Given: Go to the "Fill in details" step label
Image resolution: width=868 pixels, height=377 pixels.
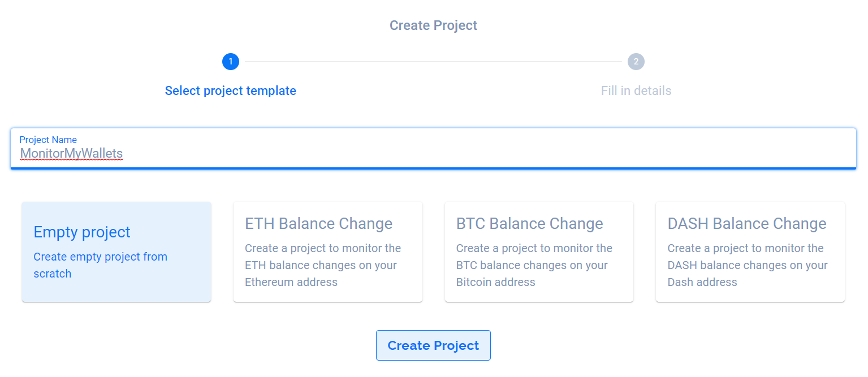Looking at the screenshot, I should pyautogui.click(x=636, y=90).
